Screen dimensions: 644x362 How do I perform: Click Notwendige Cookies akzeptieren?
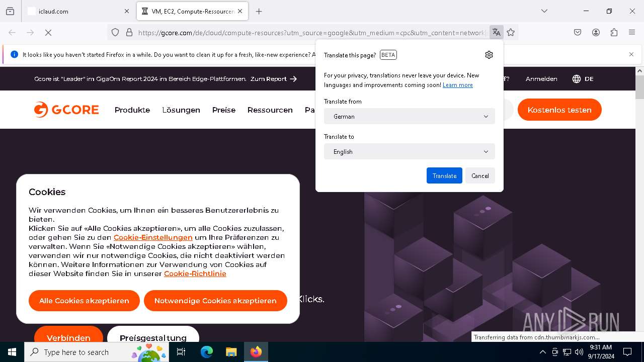pos(215,301)
